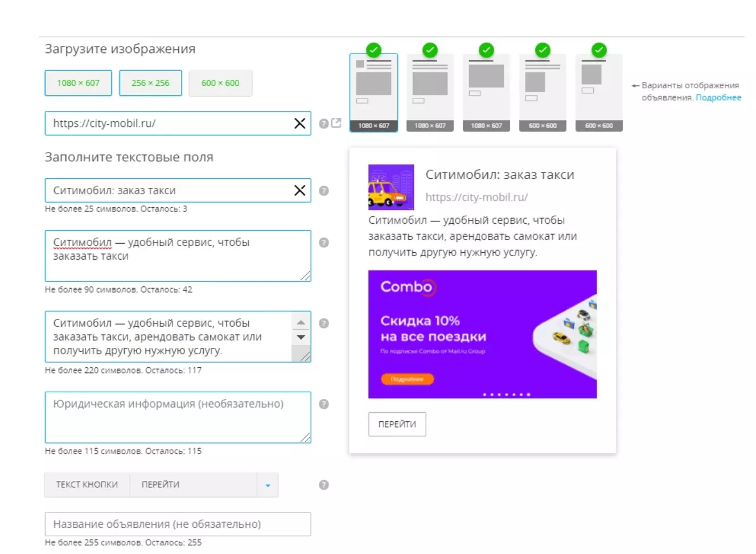Image resolution: width=756 pixels, height=554 pixels.
Task: Select the third 1080 × 607 layout variant
Action: [x=486, y=93]
